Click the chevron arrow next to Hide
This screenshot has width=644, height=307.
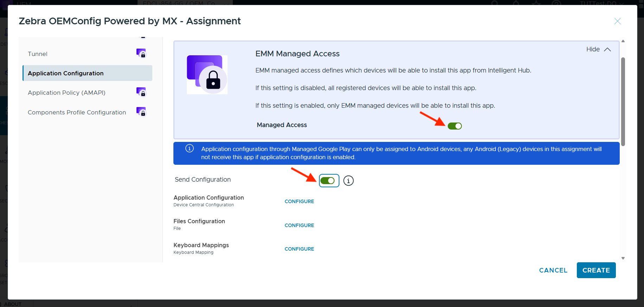607,49
